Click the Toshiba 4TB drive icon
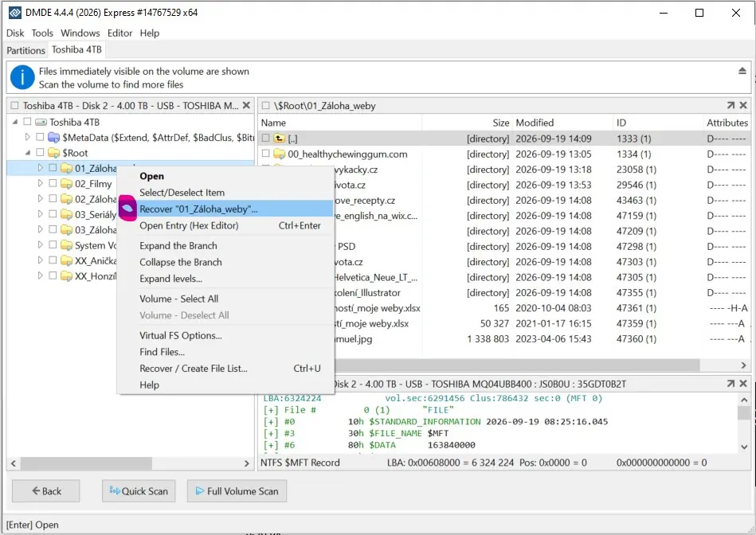 click(x=41, y=122)
